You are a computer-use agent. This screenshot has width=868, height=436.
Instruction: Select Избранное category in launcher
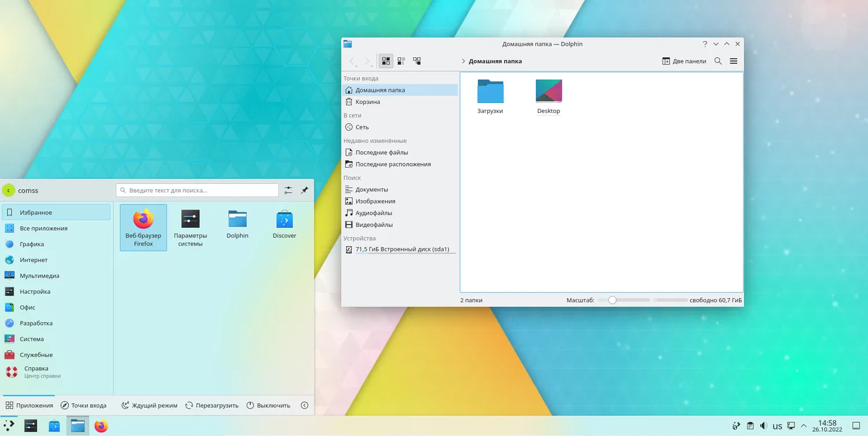point(56,212)
